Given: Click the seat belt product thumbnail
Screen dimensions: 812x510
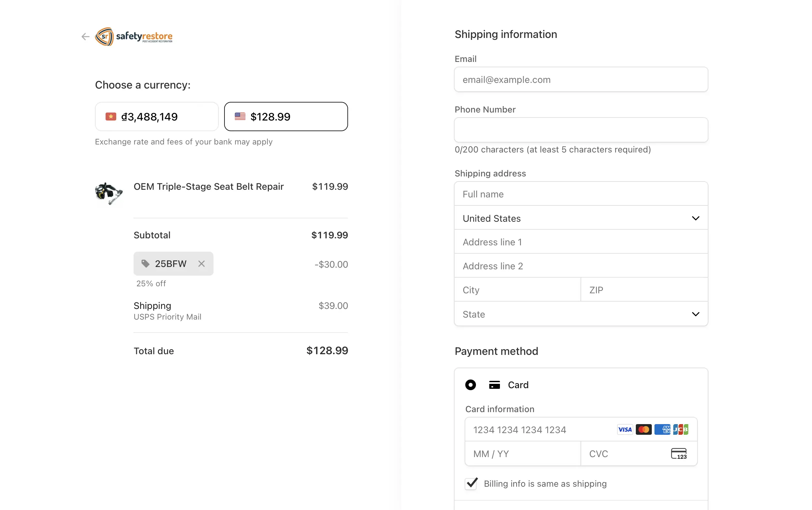Looking at the screenshot, I should 109,193.
